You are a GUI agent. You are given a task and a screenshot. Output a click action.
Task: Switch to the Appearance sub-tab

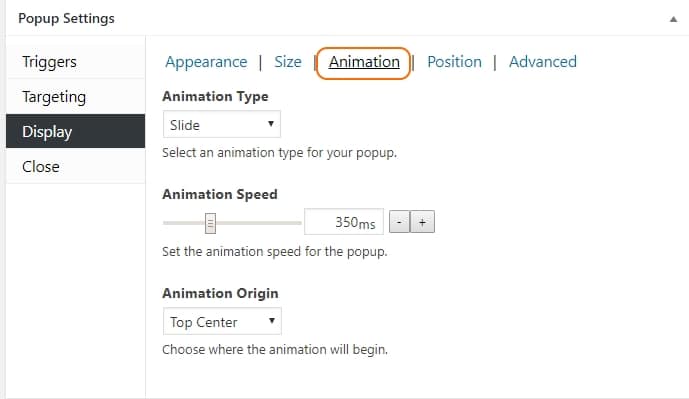pyautogui.click(x=206, y=62)
